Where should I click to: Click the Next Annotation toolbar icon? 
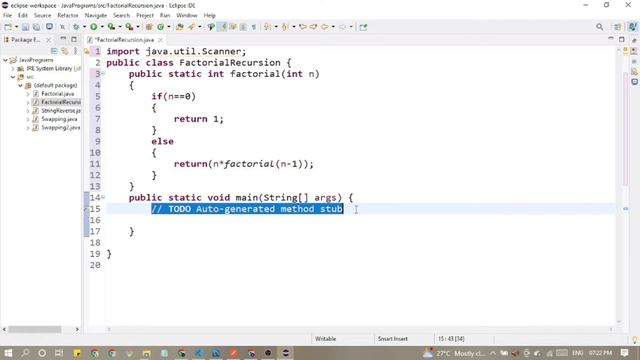(267, 27)
